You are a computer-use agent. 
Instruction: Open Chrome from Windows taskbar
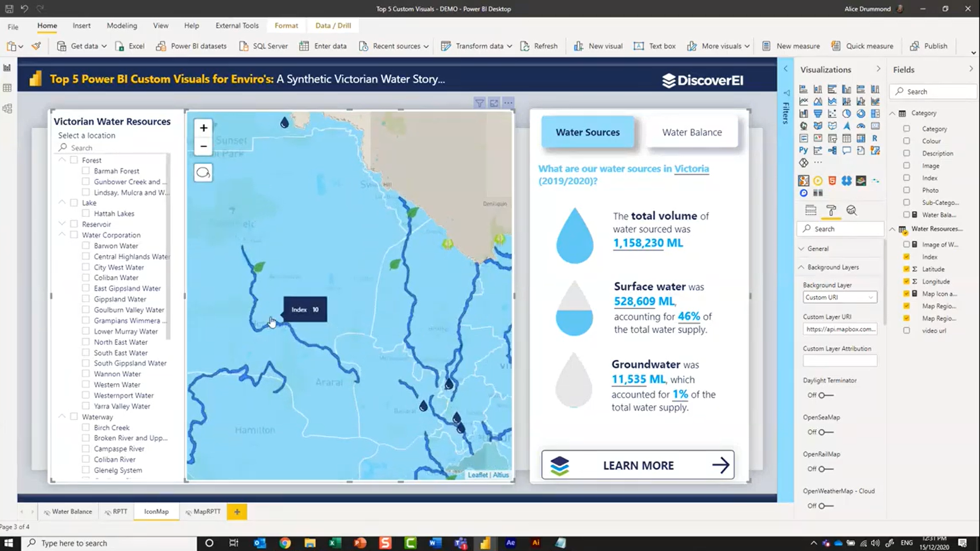285,543
